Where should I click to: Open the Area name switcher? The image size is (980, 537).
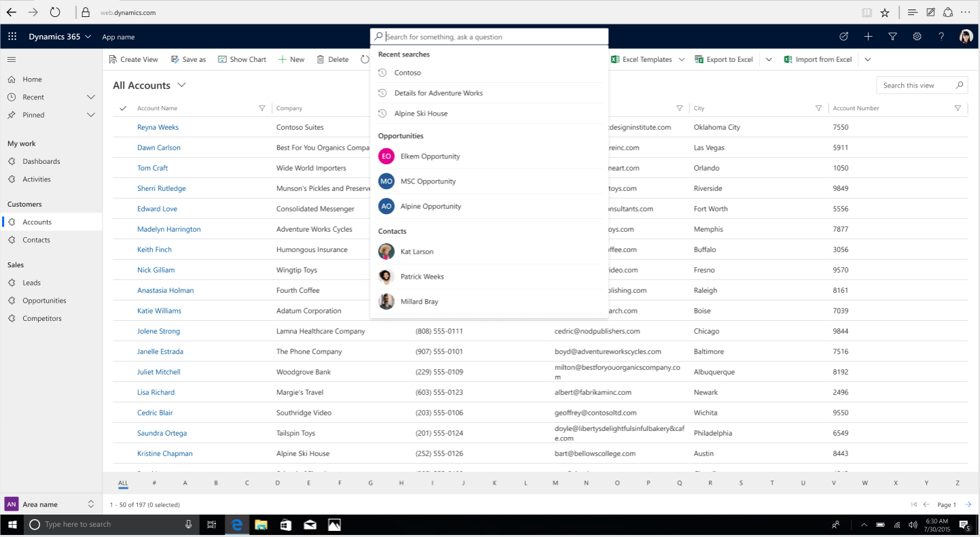(51, 504)
